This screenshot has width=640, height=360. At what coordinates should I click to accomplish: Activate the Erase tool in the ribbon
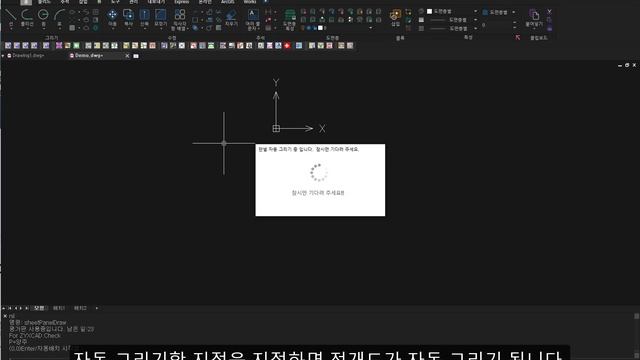pyautogui.click(x=231, y=17)
